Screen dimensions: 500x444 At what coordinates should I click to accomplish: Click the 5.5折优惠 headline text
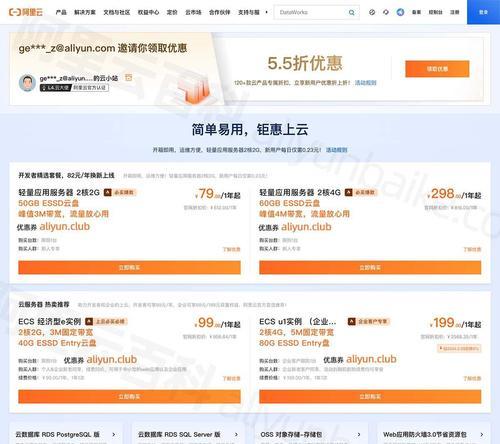coord(305,63)
